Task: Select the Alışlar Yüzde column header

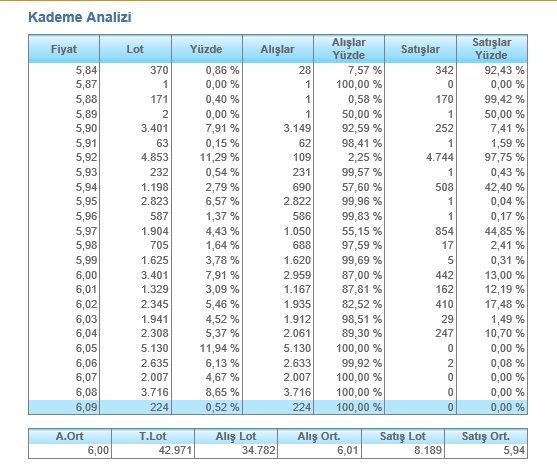Action: [x=349, y=49]
